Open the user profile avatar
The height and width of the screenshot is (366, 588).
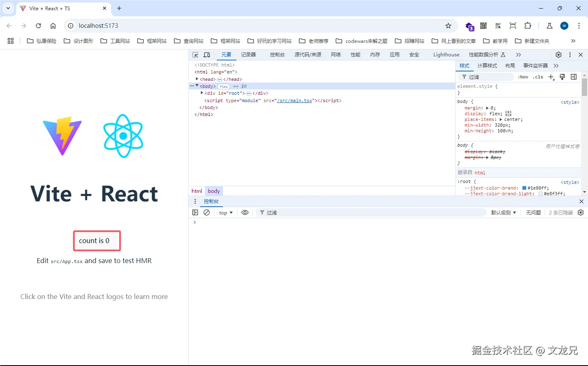coord(564,26)
